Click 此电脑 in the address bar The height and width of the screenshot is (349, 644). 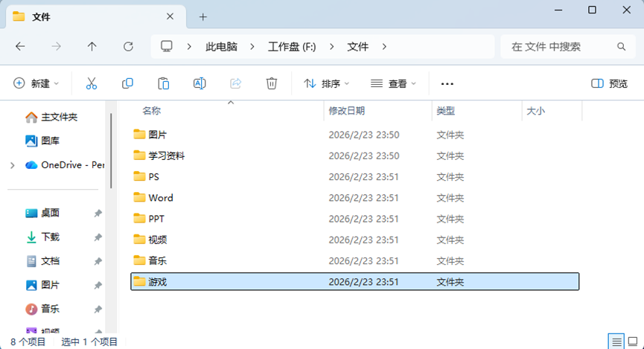pos(221,47)
